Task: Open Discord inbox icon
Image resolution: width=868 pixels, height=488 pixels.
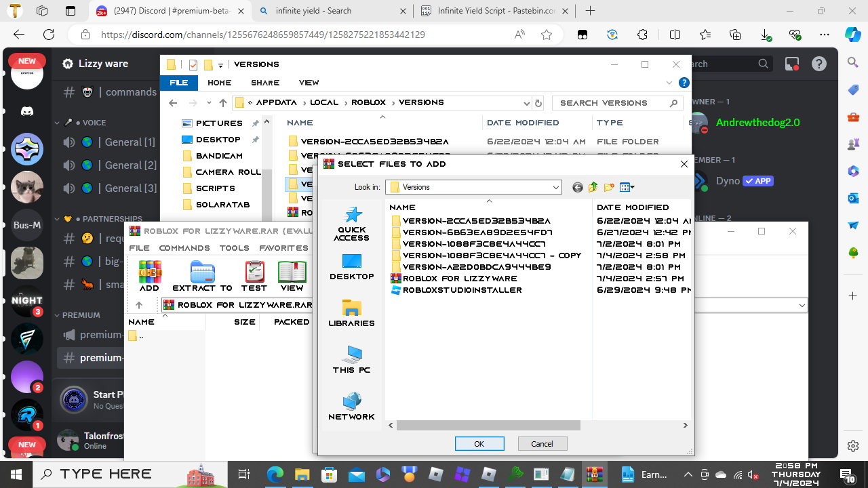Action: (792, 64)
